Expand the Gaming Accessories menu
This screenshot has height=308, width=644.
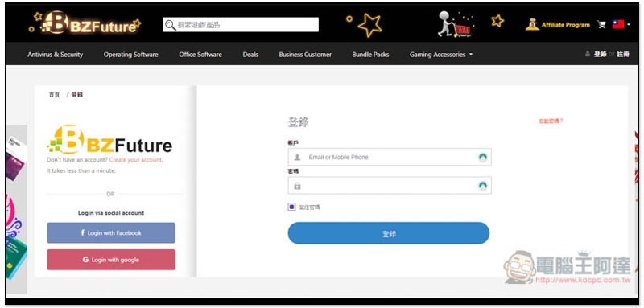tap(440, 55)
